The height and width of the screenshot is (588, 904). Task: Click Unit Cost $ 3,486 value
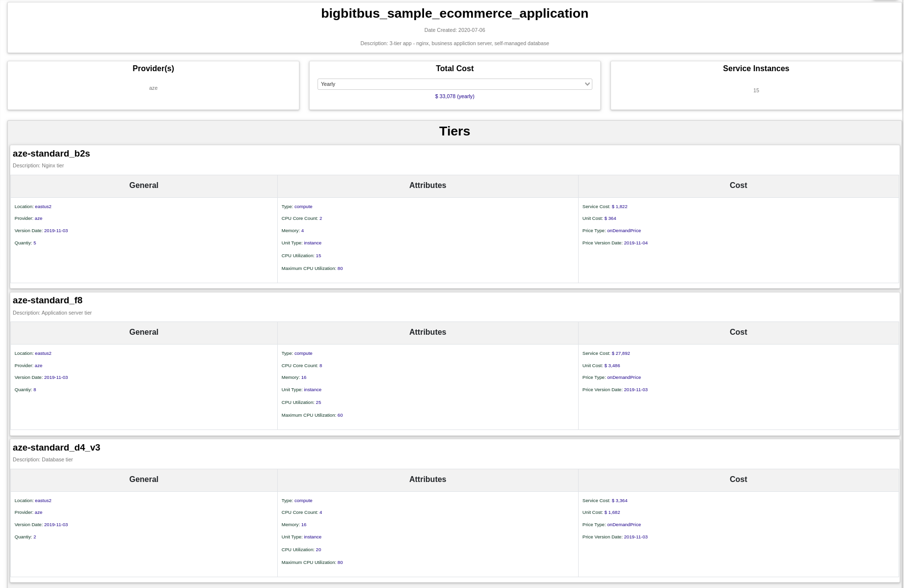tap(612, 366)
